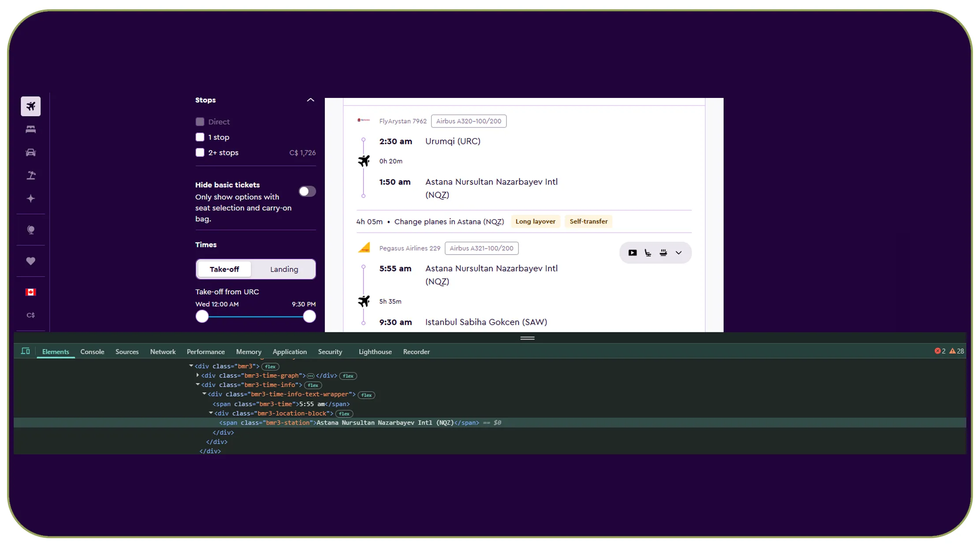
Task: Open the Lighthouse tab
Action: pos(375,352)
